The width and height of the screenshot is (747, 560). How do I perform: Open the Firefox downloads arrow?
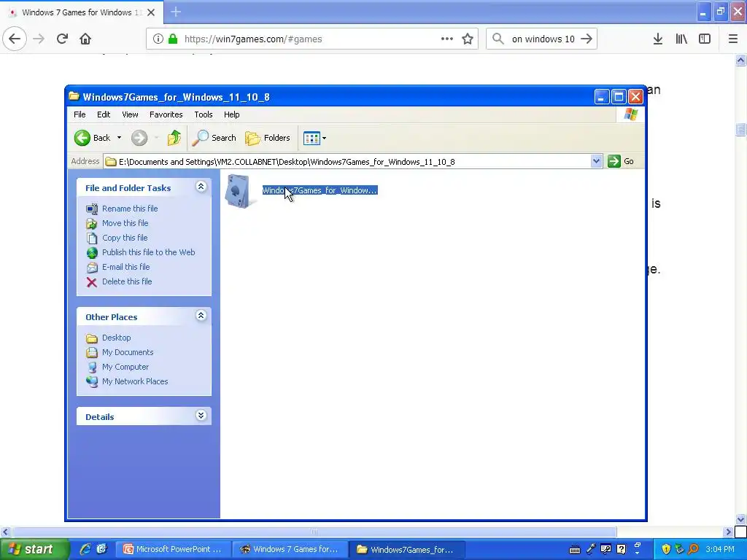pyautogui.click(x=658, y=39)
